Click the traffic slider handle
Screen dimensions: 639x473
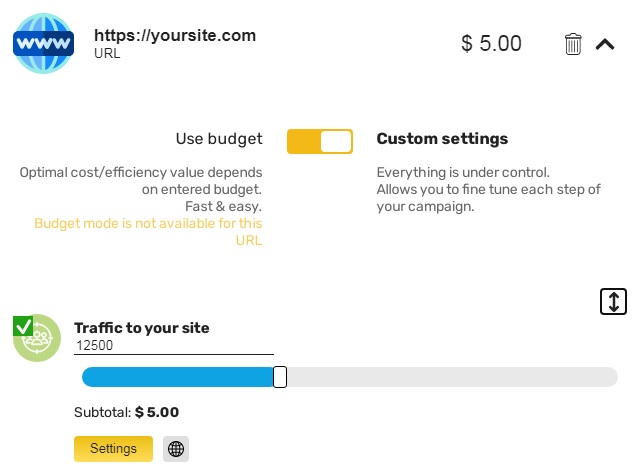click(280, 377)
